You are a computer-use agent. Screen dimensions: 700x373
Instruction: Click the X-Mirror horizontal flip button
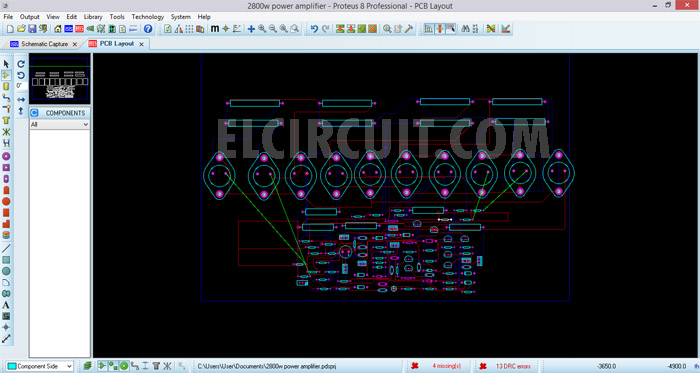(x=21, y=99)
